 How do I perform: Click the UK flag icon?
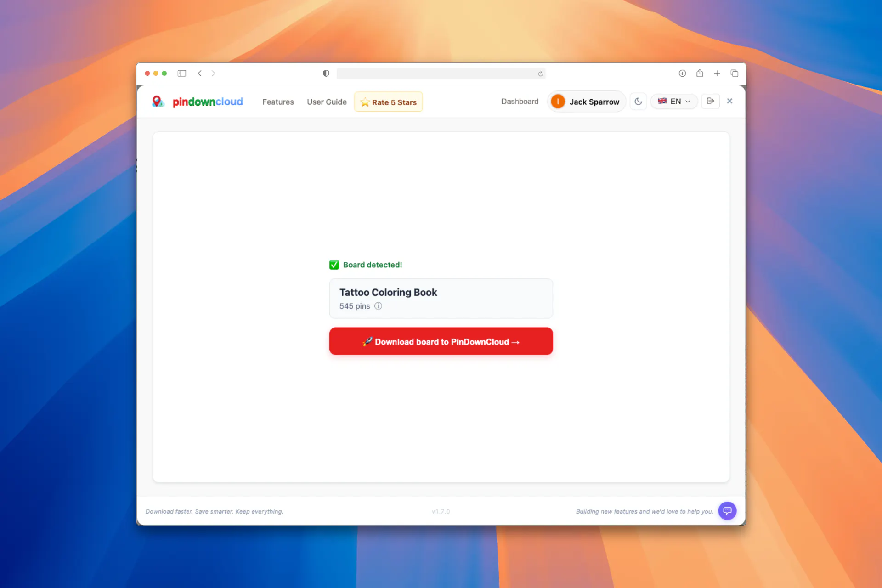tap(662, 101)
